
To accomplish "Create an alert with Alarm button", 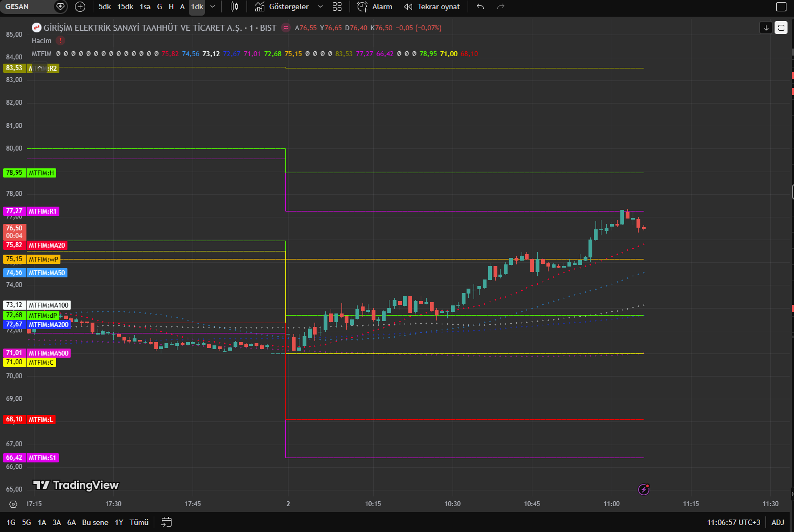I will [375, 7].
